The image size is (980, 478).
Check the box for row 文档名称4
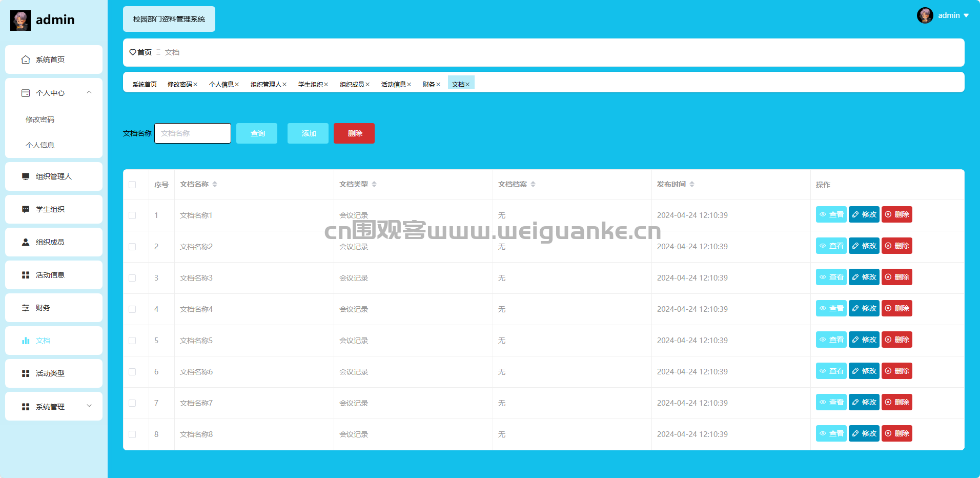(x=132, y=309)
